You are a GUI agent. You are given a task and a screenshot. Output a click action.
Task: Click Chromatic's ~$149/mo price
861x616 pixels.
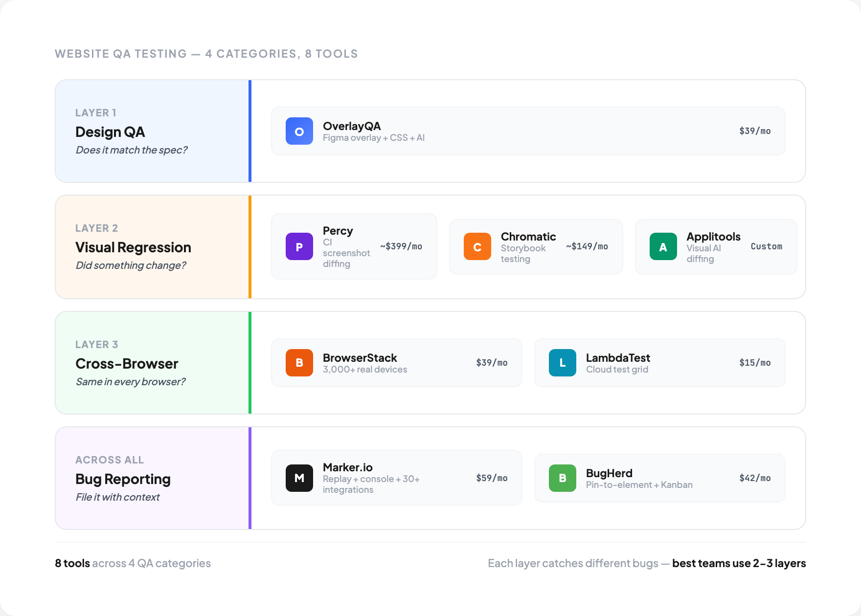tap(587, 246)
